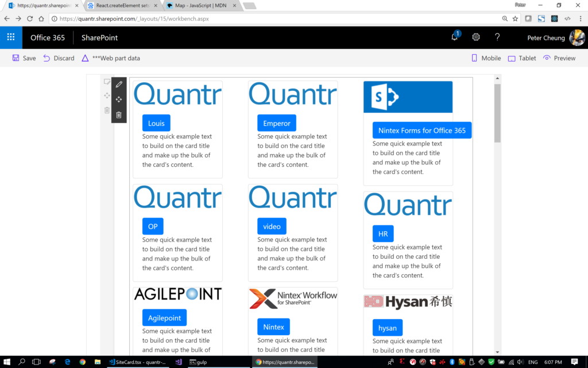
Task: Click the page scrollbar up arrow
Action: [x=498, y=78]
